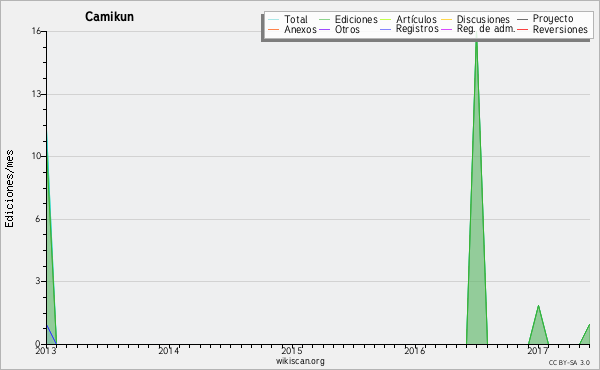Viewport: 600px width, 370px height.
Task: Click the 16 y-axis value
Action: coord(36,31)
